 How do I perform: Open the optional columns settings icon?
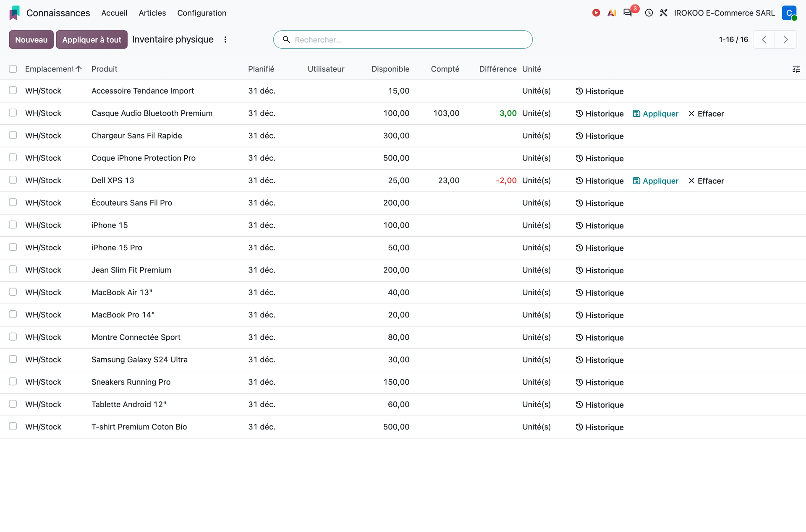796,69
